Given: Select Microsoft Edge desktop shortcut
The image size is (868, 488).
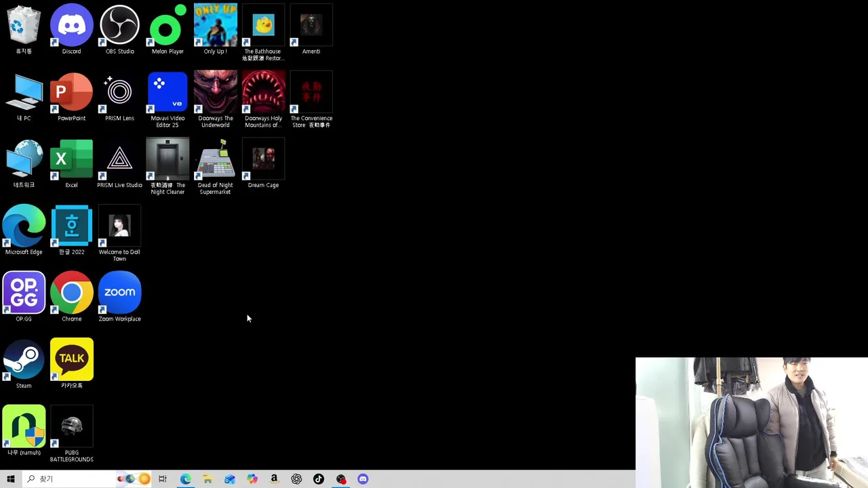Looking at the screenshot, I should coord(24,230).
